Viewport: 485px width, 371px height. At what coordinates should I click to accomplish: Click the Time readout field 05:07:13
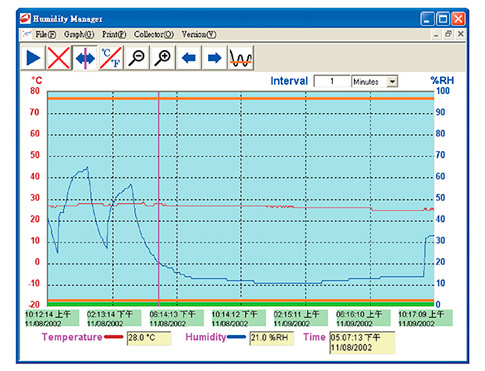[x=362, y=342]
